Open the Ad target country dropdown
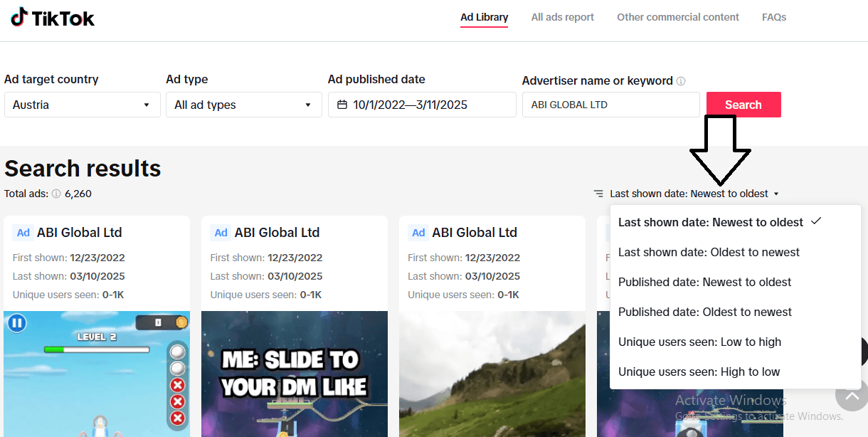Viewport: 868px width, 437px height. pos(82,105)
